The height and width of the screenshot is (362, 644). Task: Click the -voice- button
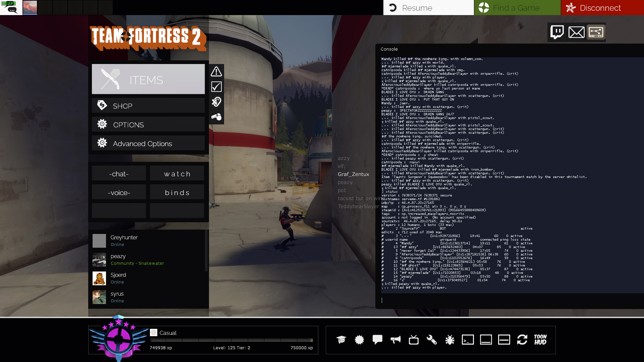[x=119, y=192]
